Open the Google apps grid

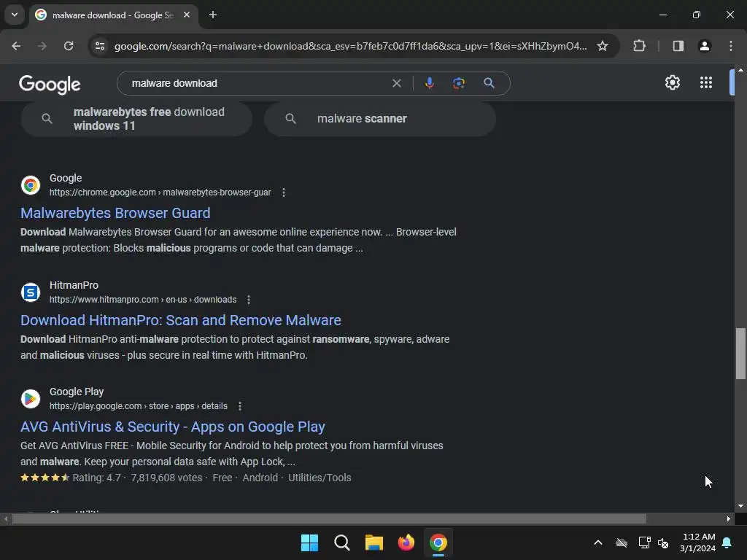(x=706, y=82)
